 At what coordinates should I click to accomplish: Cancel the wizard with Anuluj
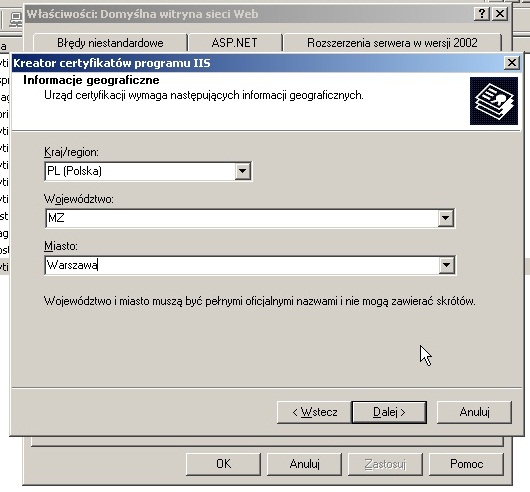tap(474, 412)
